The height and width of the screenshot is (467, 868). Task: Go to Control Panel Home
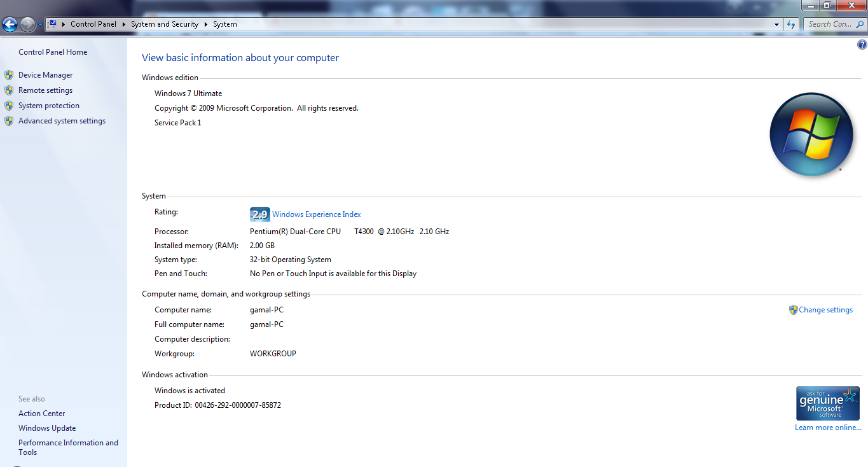point(53,52)
